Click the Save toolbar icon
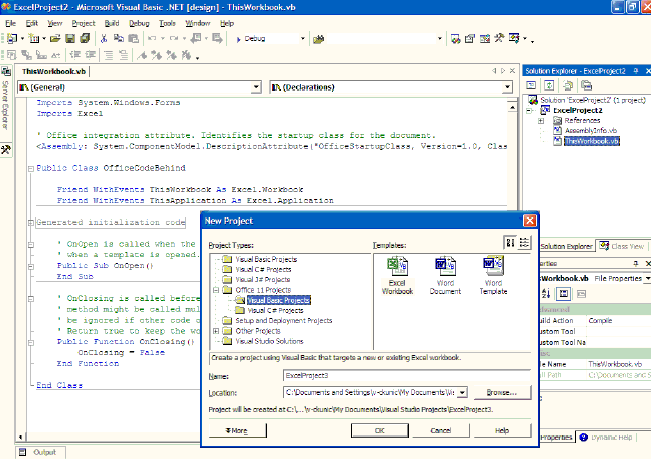This screenshot has height=459, width=651. [70, 39]
